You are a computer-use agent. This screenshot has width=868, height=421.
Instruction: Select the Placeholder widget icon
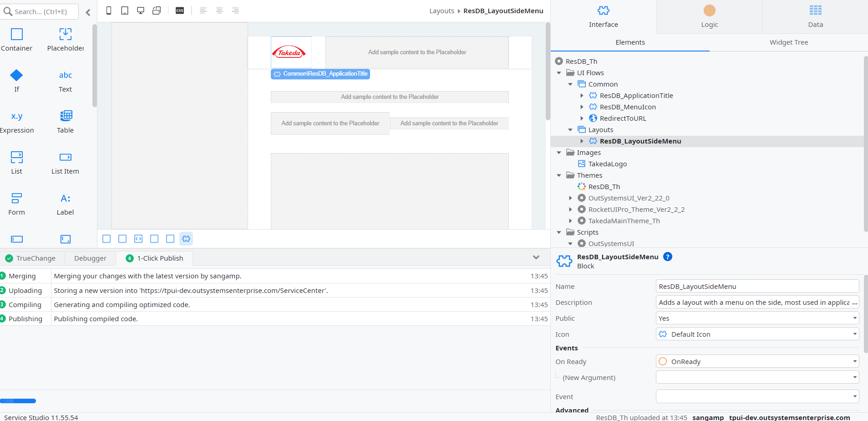(x=65, y=34)
